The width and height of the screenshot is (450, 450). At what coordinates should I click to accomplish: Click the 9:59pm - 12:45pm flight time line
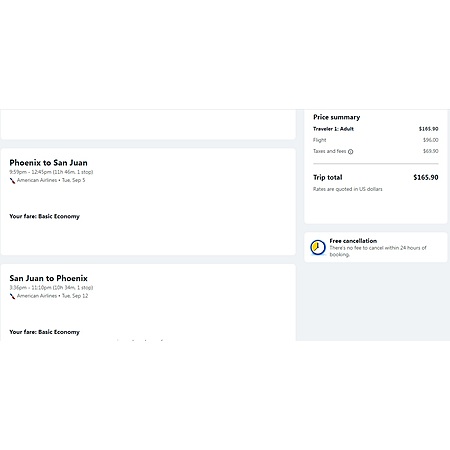click(x=51, y=172)
